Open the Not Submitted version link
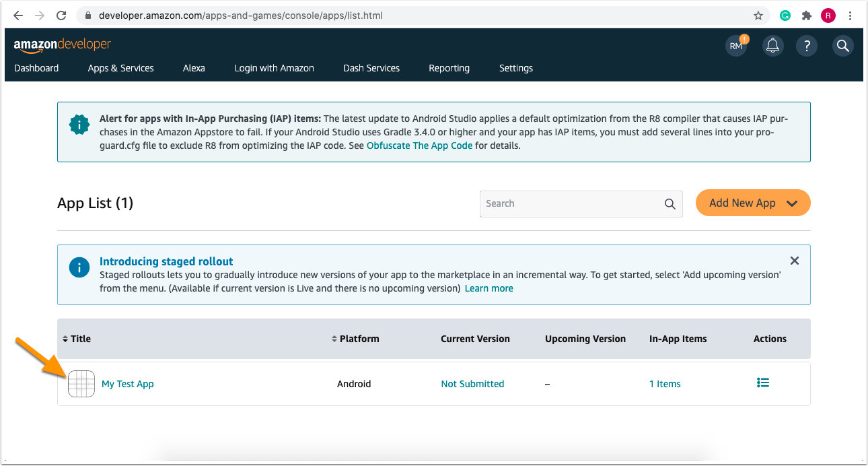This screenshot has width=868, height=466. tap(472, 384)
